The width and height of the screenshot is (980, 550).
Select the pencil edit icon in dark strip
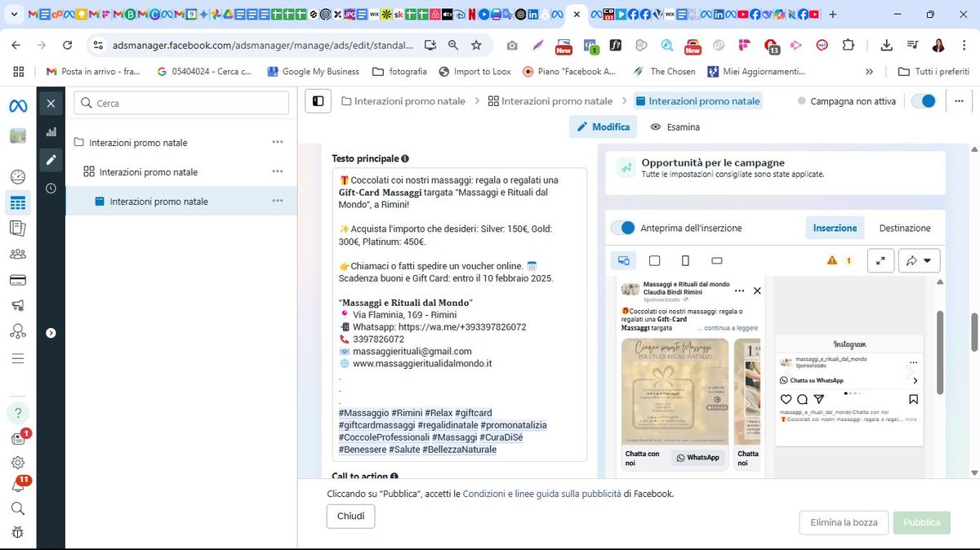51,159
